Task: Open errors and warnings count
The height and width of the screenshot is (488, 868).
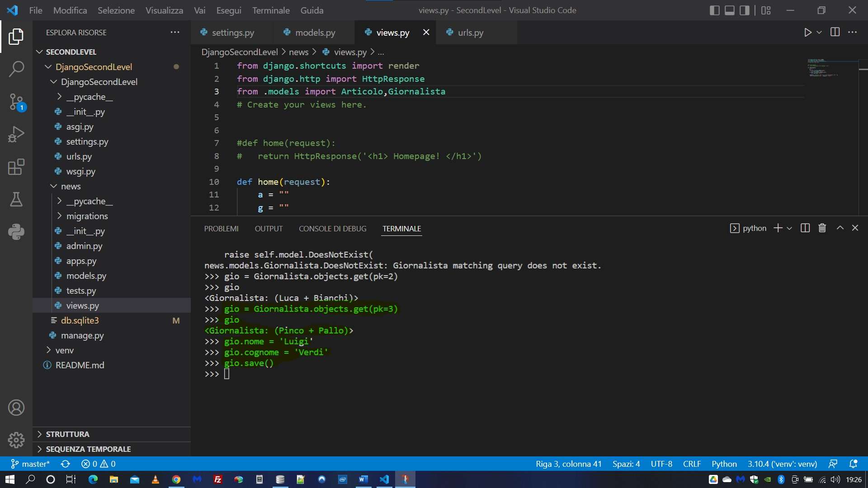Action: (98, 464)
